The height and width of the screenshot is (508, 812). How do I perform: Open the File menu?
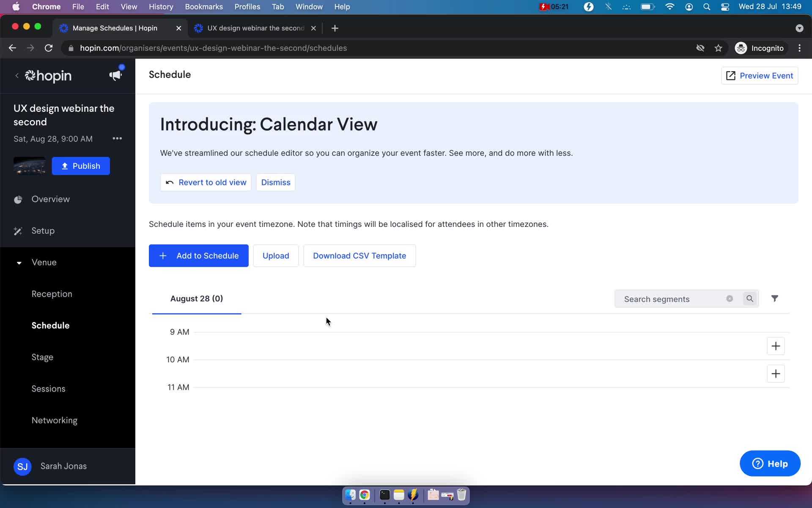pyautogui.click(x=78, y=7)
